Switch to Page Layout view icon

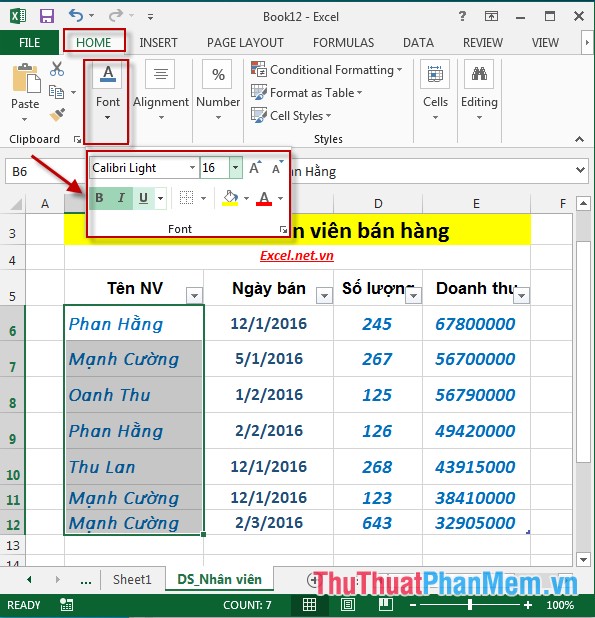click(x=348, y=605)
